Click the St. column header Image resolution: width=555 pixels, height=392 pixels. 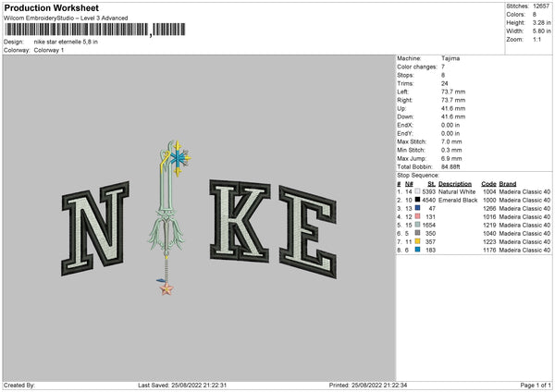coord(431,184)
